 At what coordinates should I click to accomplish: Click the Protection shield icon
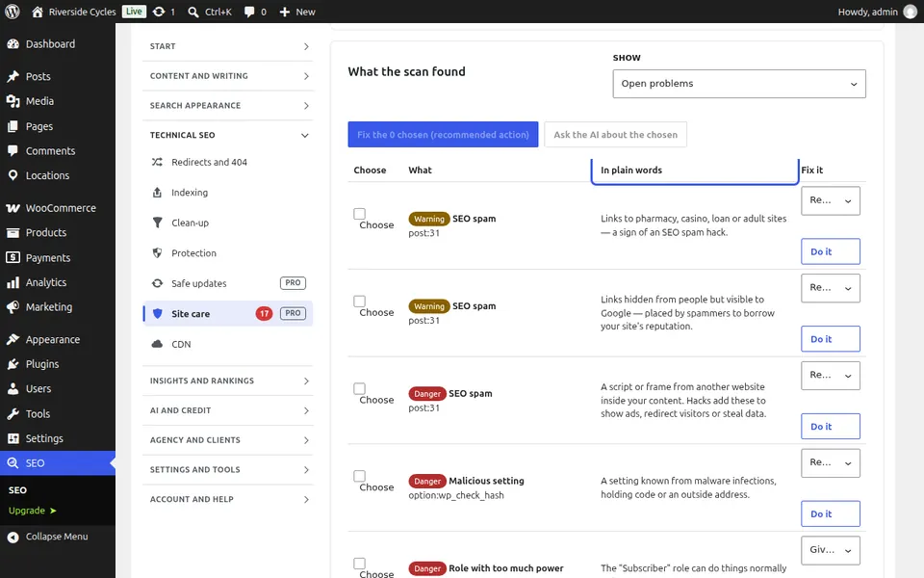tap(157, 253)
